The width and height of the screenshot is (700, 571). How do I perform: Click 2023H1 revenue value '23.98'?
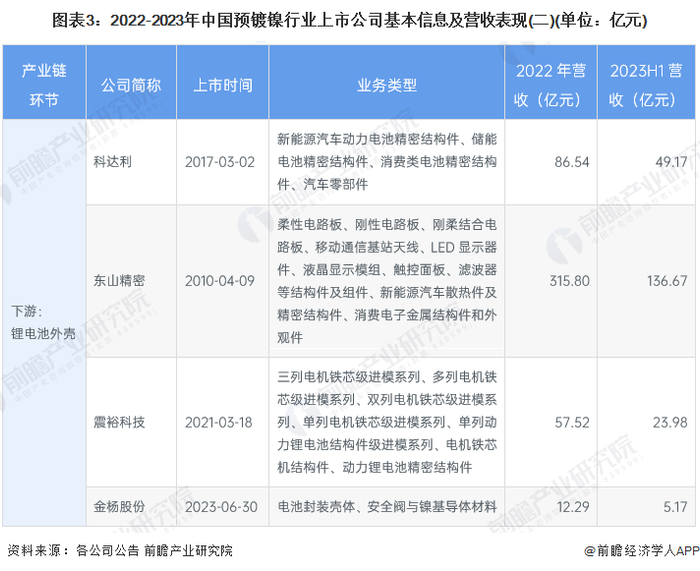[x=670, y=422]
